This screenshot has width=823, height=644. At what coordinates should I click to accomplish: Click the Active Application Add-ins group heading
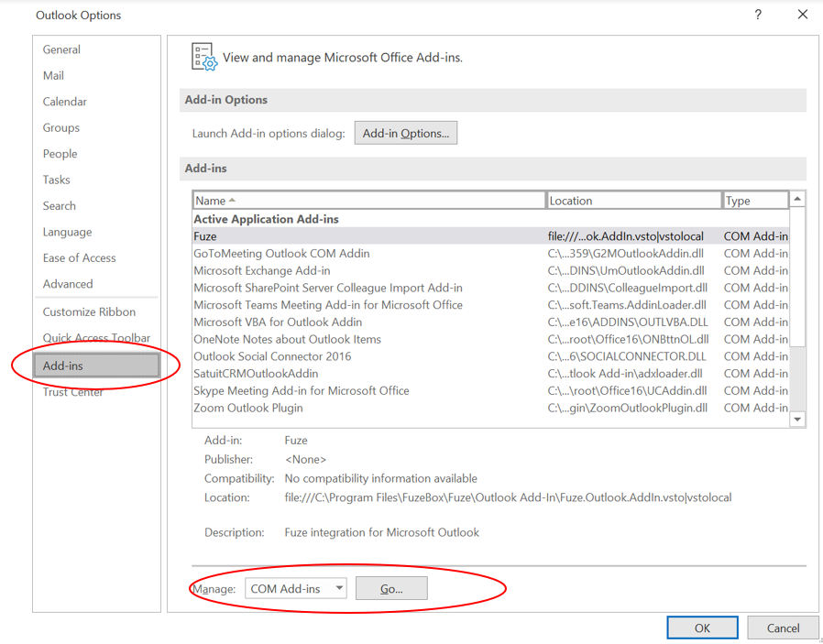[x=266, y=219]
